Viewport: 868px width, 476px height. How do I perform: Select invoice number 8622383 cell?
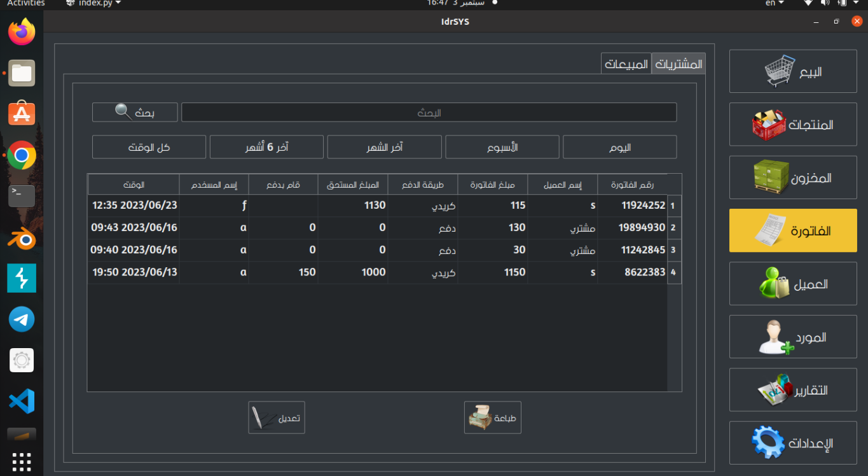(x=633, y=272)
